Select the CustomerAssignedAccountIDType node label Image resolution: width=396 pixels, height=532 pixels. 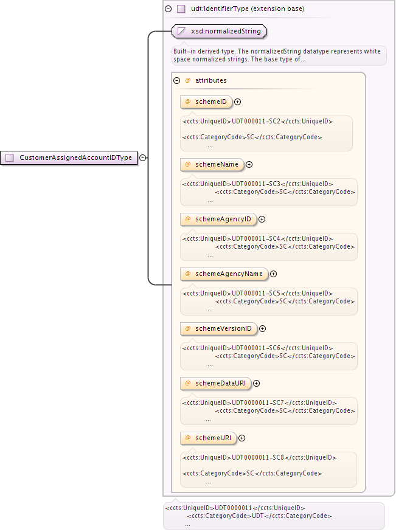(x=75, y=157)
